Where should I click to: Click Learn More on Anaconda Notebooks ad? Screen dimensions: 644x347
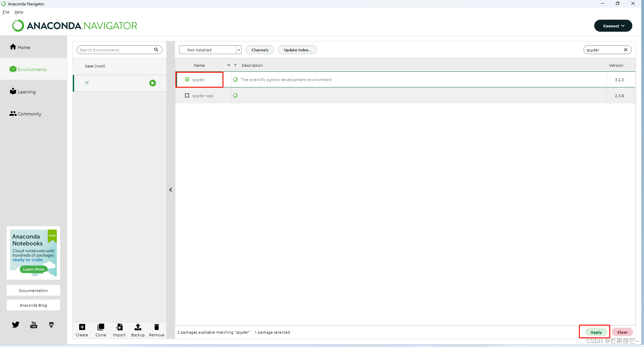coord(33,269)
